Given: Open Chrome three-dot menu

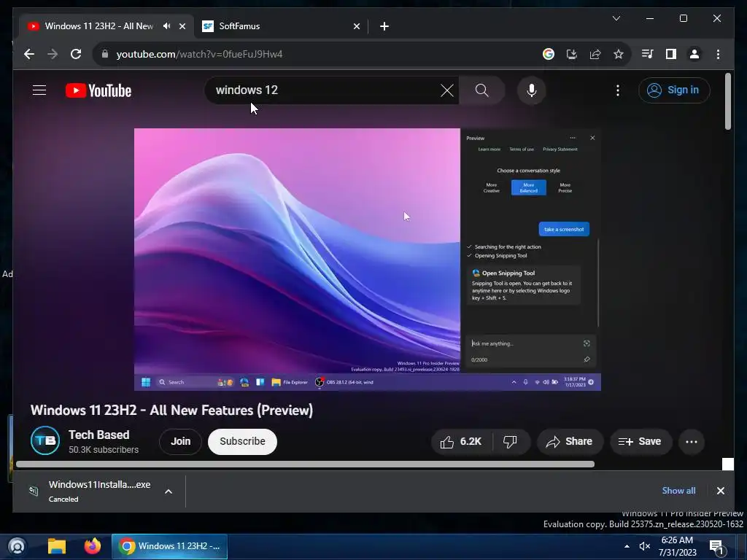Looking at the screenshot, I should pos(718,54).
